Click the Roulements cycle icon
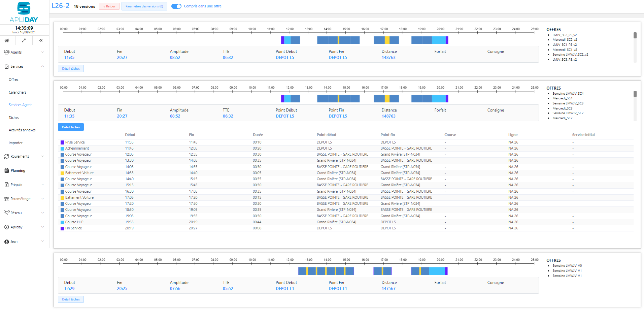Image resolution: width=644 pixels, height=321 pixels. pos(6,156)
